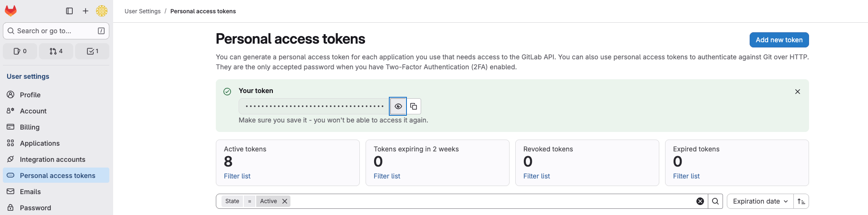Click the Active value in the filter chip
Image resolution: width=868 pixels, height=215 pixels.
point(269,201)
